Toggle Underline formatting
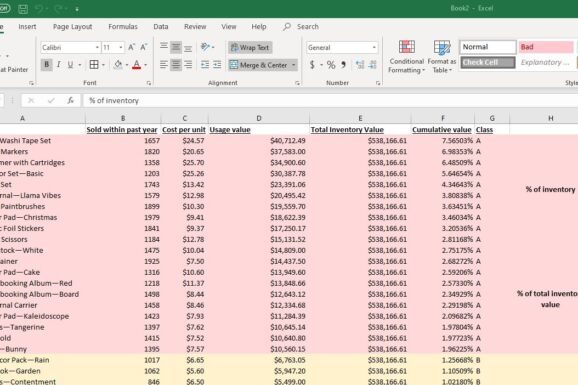The height and width of the screenshot is (385, 578). (x=70, y=65)
